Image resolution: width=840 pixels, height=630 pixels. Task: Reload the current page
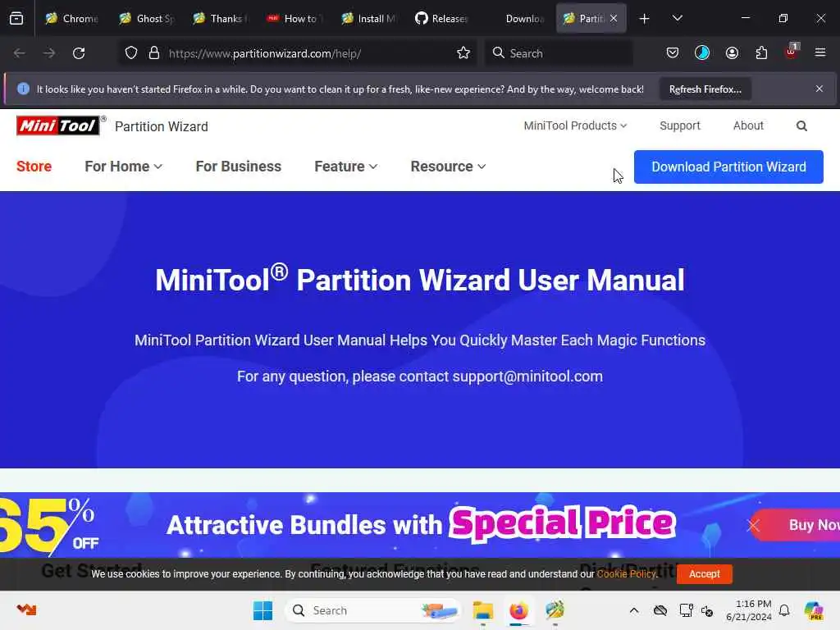coord(79,53)
